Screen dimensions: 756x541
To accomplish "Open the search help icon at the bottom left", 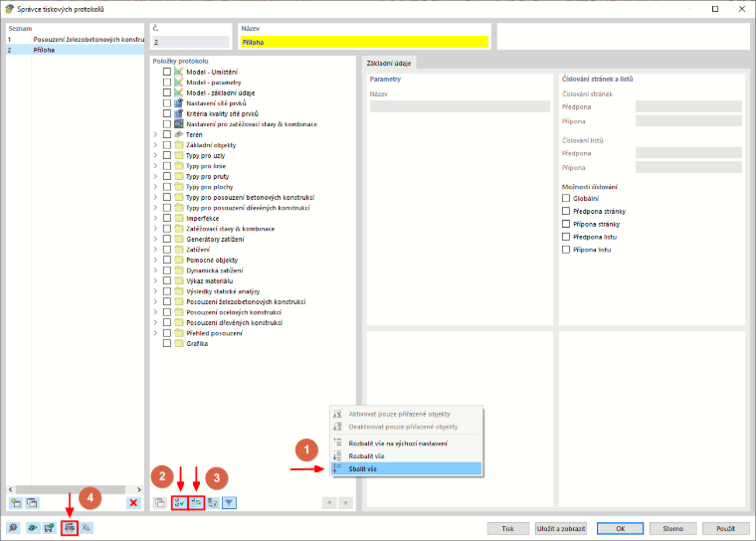I will coord(13,528).
